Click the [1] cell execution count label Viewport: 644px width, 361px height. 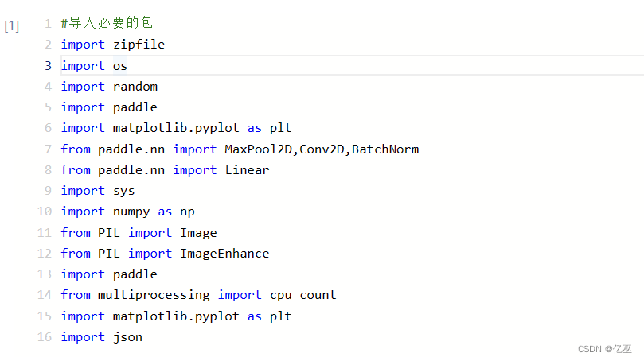tap(12, 25)
